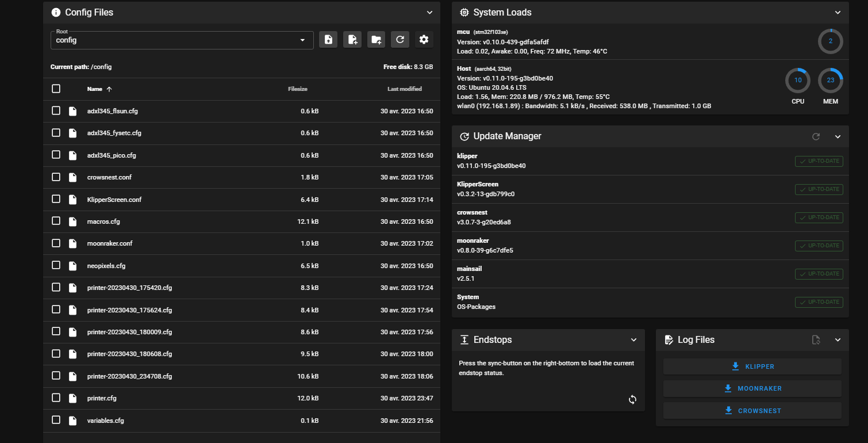The width and height of the screenshot is (868, 443).
Task: Open the moonraker.conf file
Action: pyautogui.click(x=110, y=243)
